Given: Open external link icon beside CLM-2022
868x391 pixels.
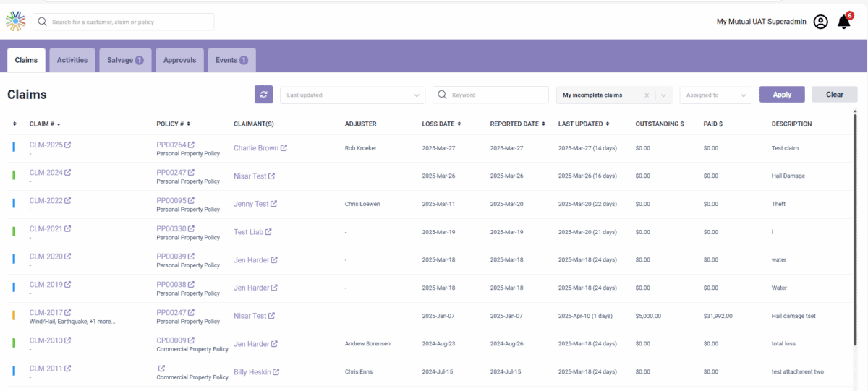Looking at the screenshot, I should pos(68,200).
